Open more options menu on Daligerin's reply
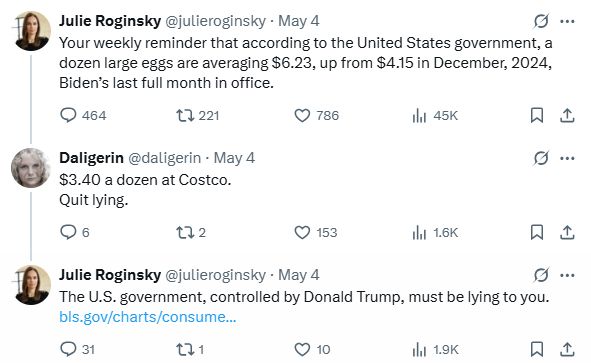This screenshot has width=591, height=363. point(567,158)
